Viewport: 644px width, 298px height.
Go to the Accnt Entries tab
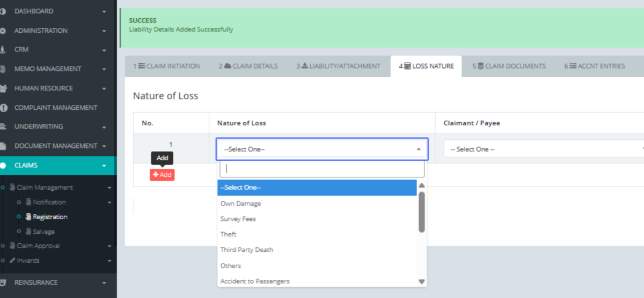594,66
